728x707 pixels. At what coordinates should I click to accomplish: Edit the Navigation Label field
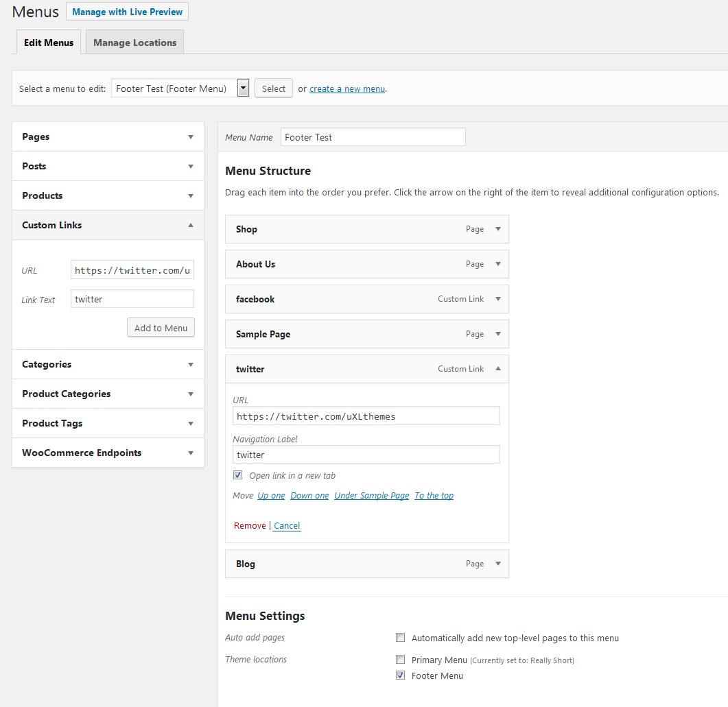(366, 454)
